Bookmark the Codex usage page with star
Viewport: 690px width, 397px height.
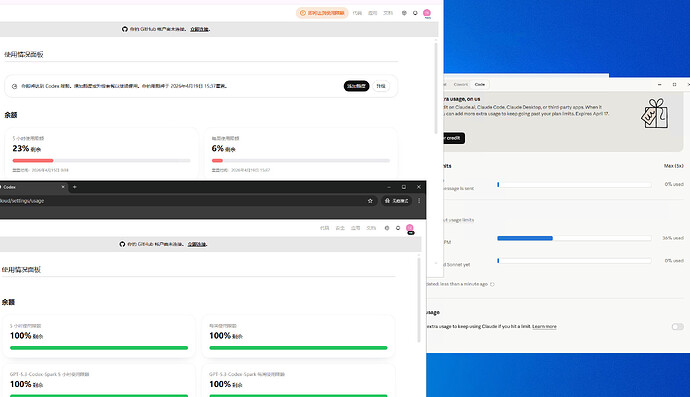[x=370, y=201]
